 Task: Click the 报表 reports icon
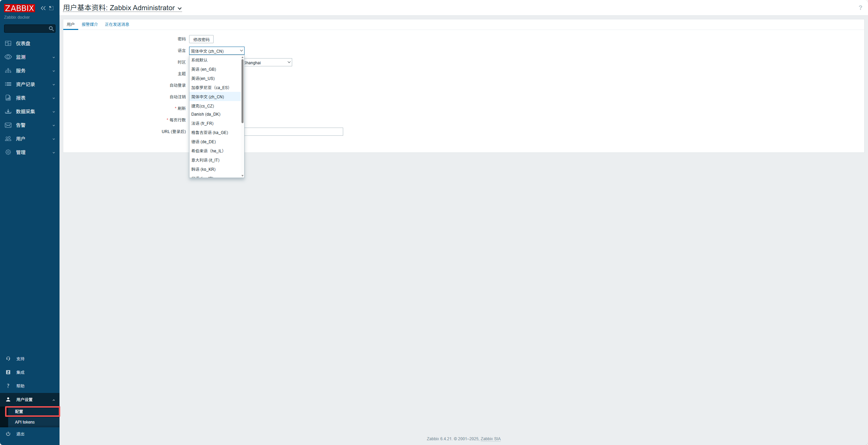click(8, 98)
